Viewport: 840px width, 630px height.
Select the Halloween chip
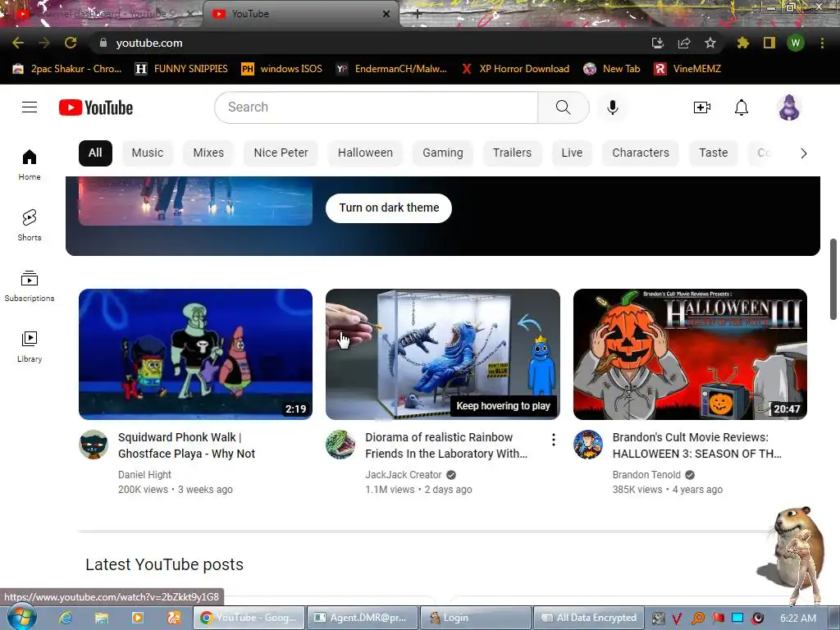[365, 153]
